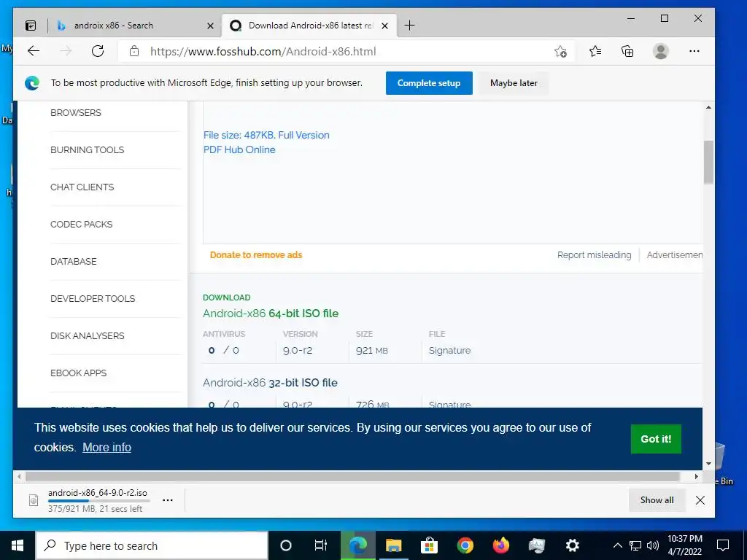Open Microsoft Store from taskbar
This screenshot has height=560, width=747.
tap(429, 545)
